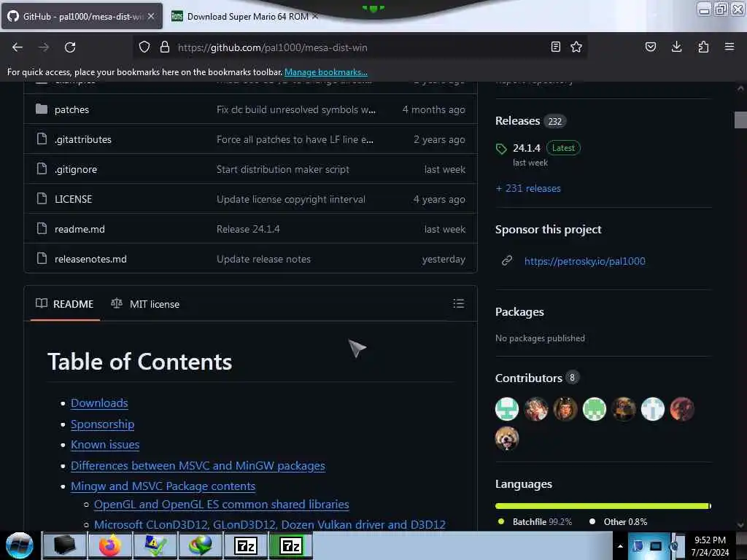The height and width of the screenshot is (560, 747).
Task: Open the 'Release 24.1.4' commit message
Action: (248, 229)
